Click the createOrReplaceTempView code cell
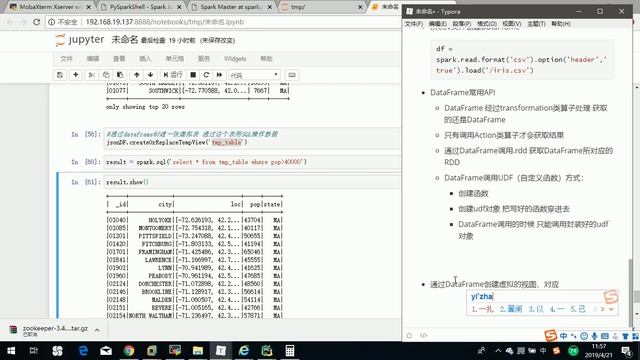This screenshot has height=360, width=640. (x=253, y=138)
